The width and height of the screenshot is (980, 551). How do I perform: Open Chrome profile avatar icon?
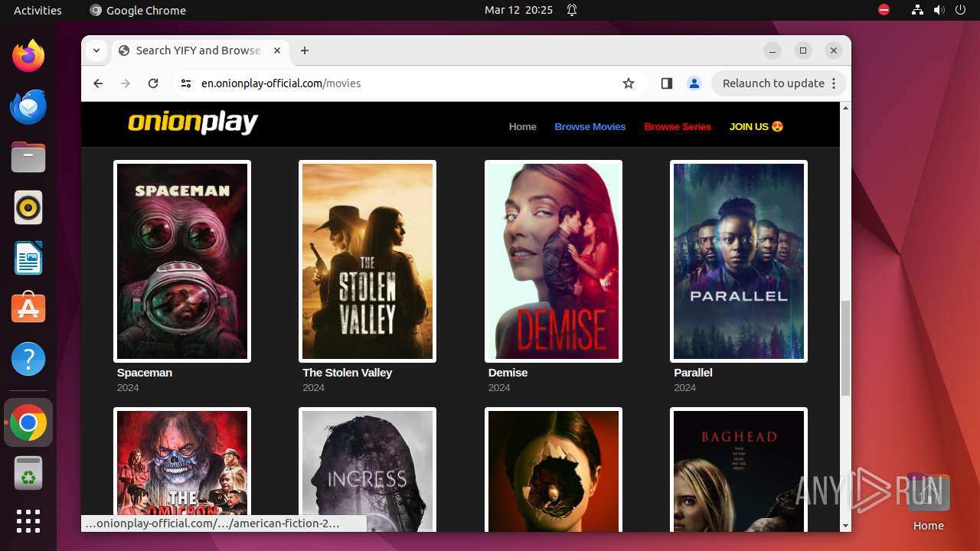[694, 83]
